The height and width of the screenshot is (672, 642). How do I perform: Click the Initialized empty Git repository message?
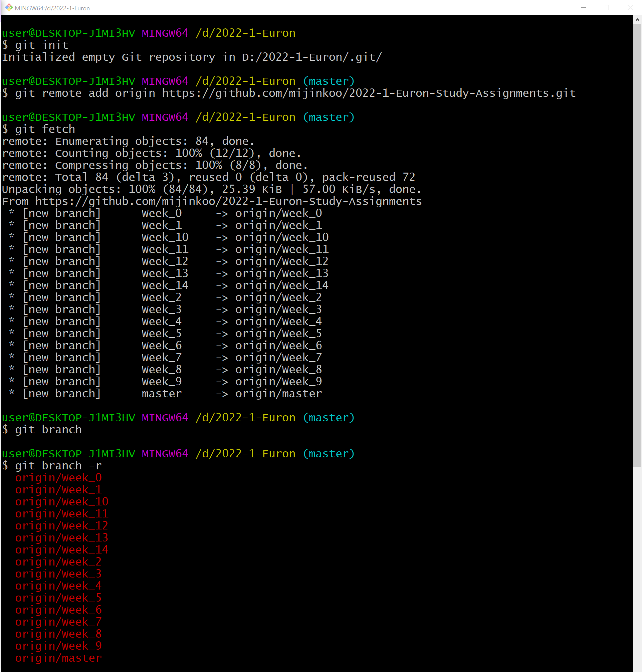(192, 57)
